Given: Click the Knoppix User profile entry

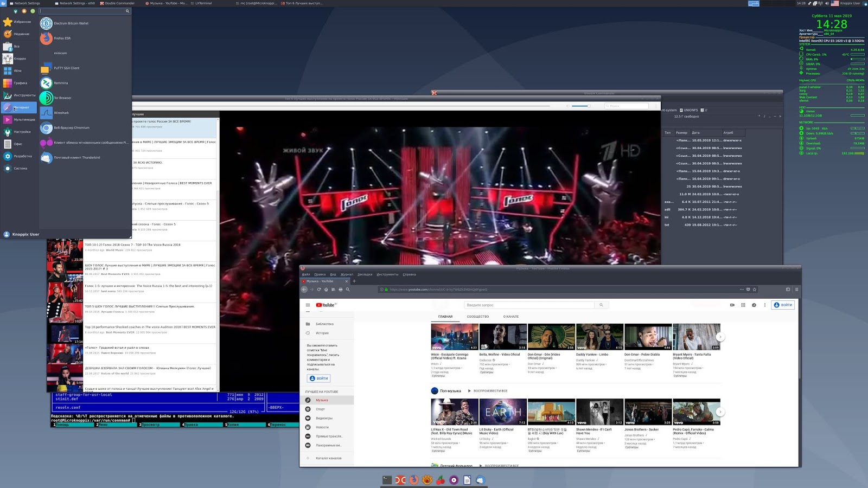Looking at the screenshot, I should point(22,234).
